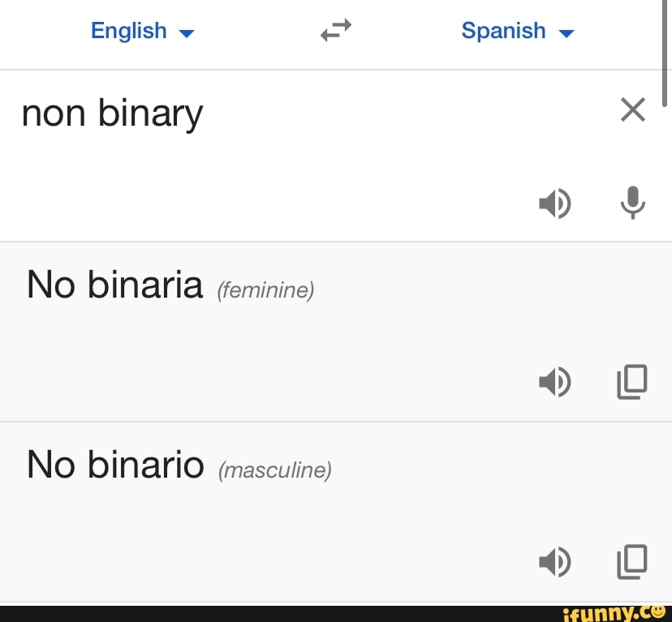The height and width of the screenshot is (622, 672).
Task: Listen to the pronunciation of 'non binary'
Action: coord(555,204)
